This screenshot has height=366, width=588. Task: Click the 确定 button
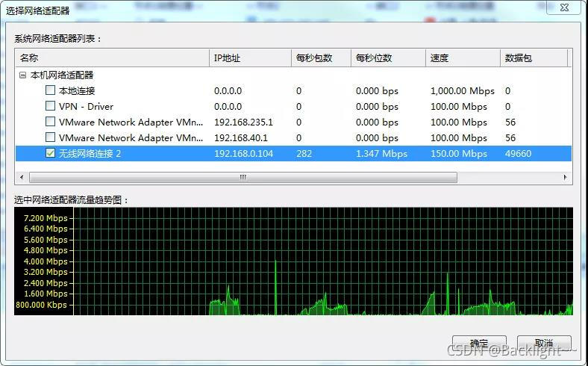tap(479, 343)
